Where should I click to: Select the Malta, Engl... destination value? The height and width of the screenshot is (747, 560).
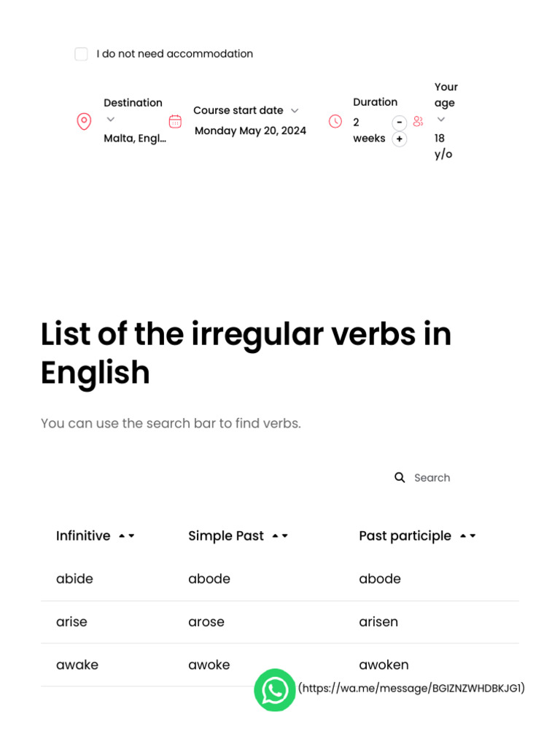tap(135, 139)
